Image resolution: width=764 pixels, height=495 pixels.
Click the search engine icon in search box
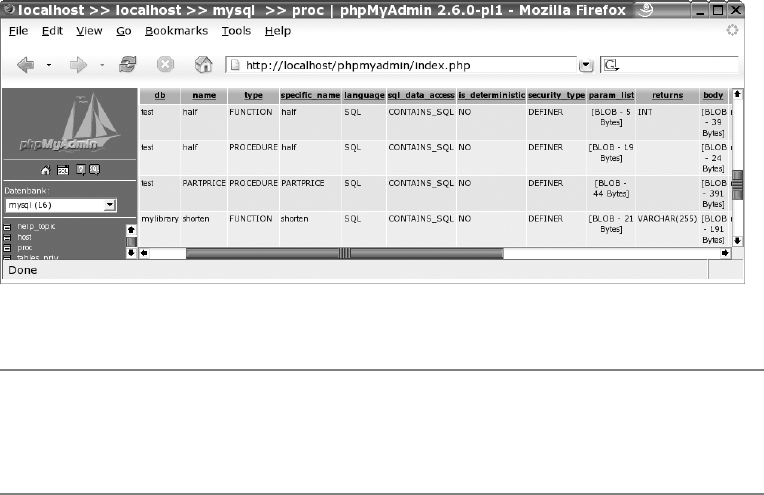(611, 65)
